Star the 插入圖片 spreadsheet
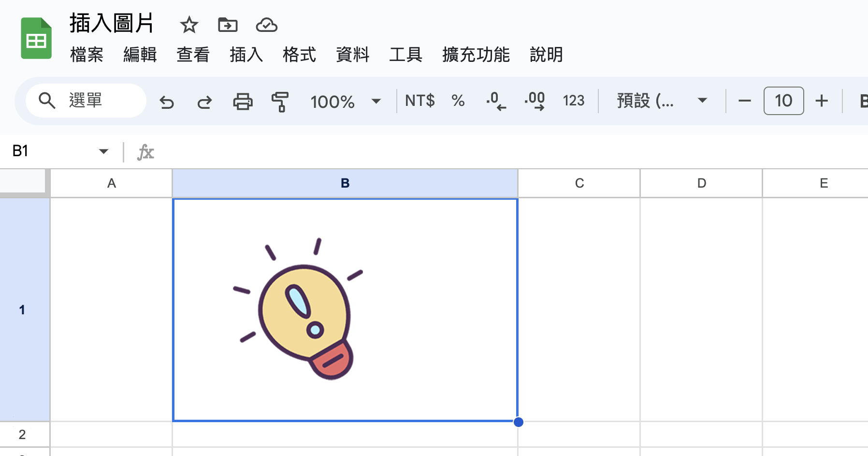The width and height of the screenshot is (868, 456). pyautogui.click(x=189, y=25)
